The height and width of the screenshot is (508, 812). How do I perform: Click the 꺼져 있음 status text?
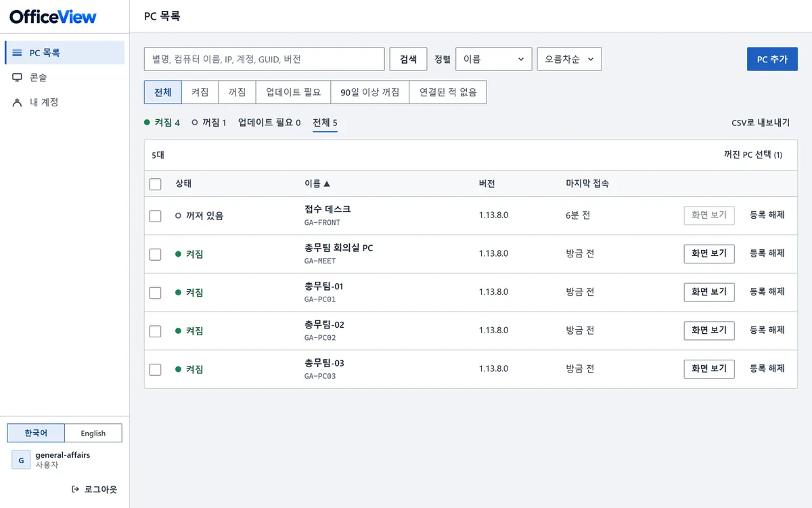[x=204, y=216]
